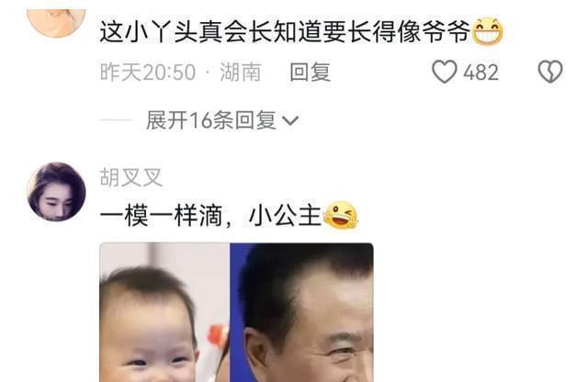This screenshot has height=382, width=588.
Task: Click the 482 like count
Action: pyautogui.click(x=481, y=72)
